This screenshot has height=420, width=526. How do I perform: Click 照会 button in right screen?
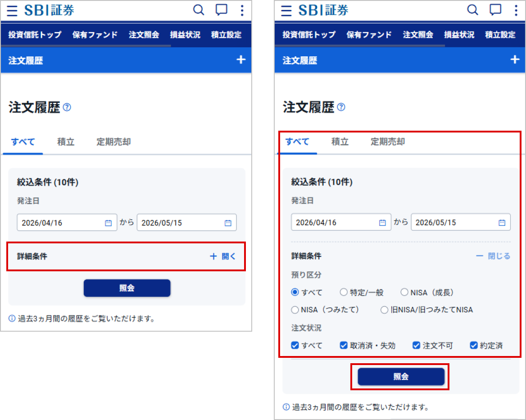point(401,377)
